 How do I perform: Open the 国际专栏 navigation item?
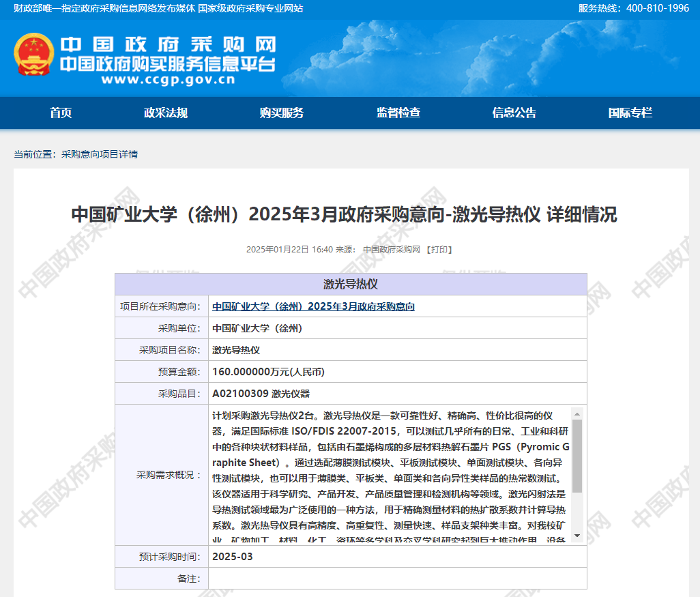point(630,113)
